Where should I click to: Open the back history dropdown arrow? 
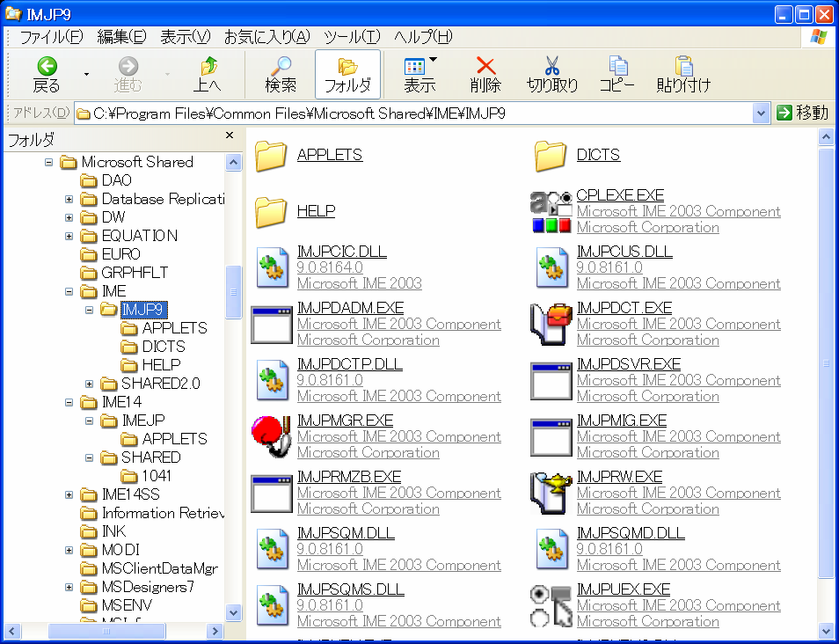point(86,75)
